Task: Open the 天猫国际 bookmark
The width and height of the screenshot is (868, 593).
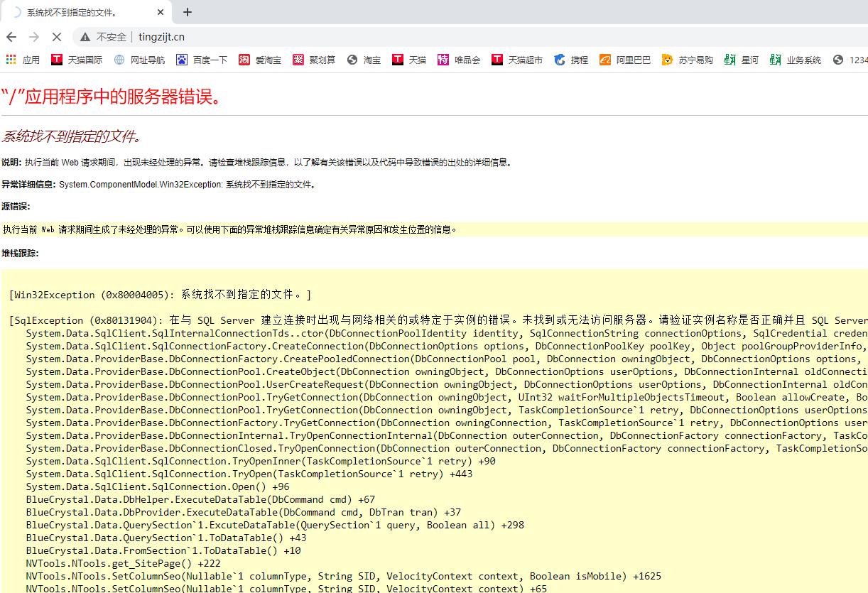Action: [x=77, y=60]
